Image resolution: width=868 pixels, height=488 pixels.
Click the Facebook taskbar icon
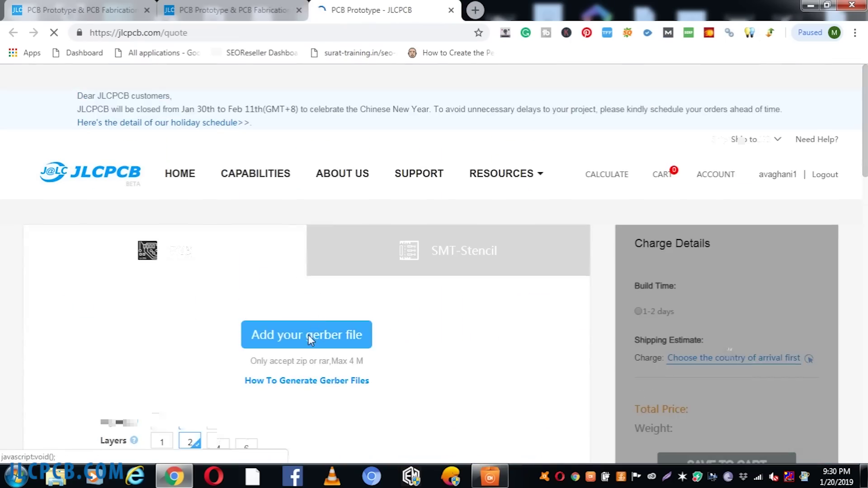292,476
